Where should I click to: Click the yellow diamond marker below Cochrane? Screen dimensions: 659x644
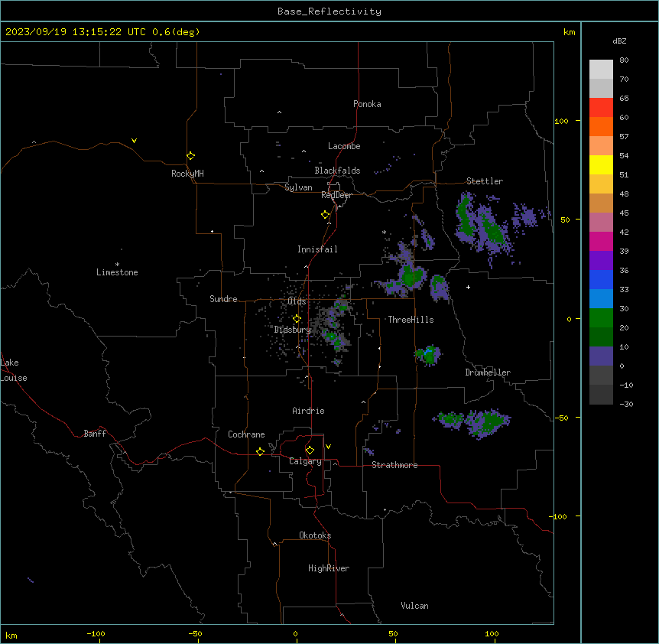click(260, 451)
